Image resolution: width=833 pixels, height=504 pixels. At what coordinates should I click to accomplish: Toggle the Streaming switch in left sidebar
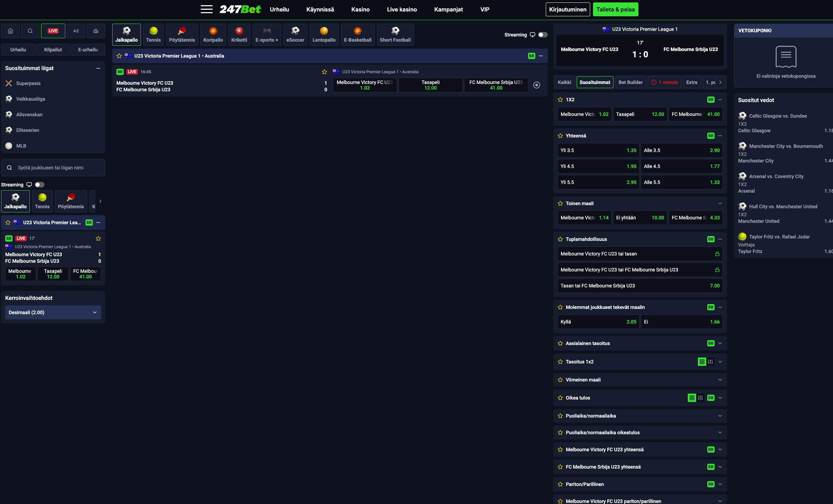click(40, 185)
